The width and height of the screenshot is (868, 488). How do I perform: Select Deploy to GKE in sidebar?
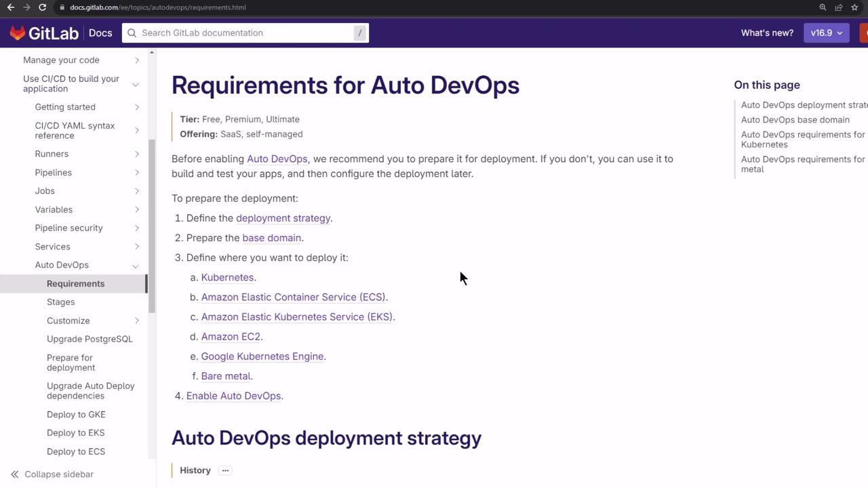[76, 415]
